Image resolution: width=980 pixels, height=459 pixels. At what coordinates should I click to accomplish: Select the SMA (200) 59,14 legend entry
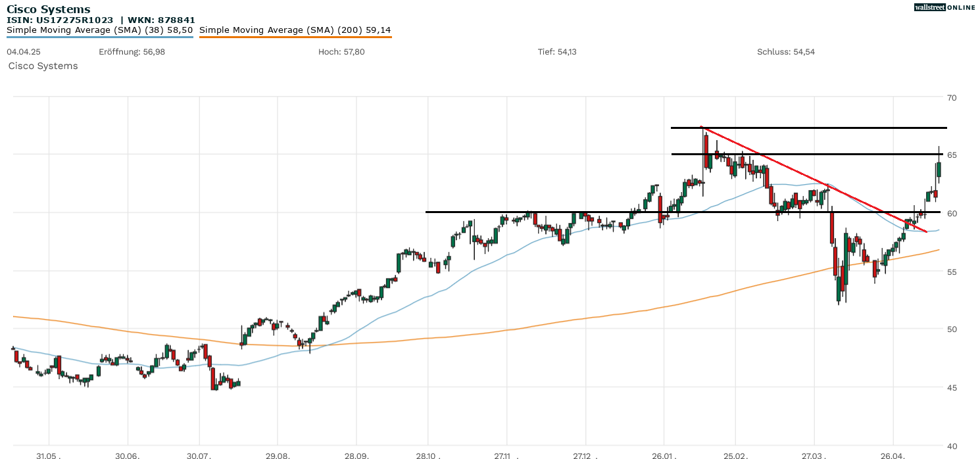tap(295, 30)
